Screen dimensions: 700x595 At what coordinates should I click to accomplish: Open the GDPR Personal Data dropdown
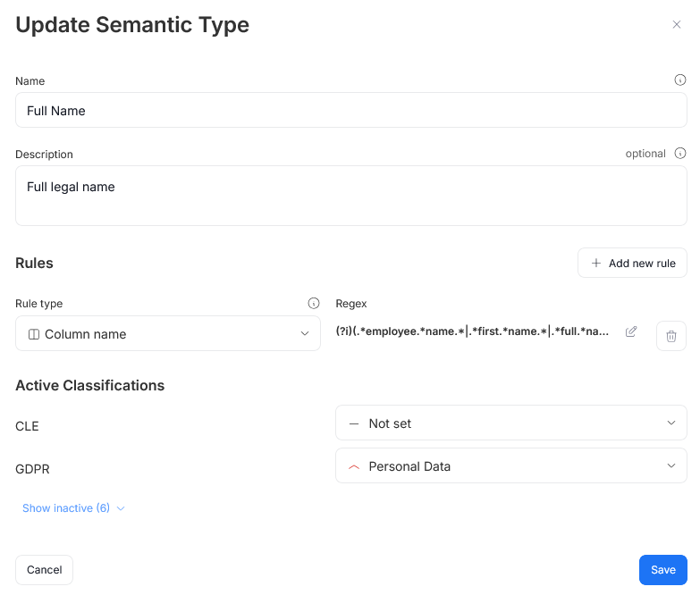coord(510,466)
